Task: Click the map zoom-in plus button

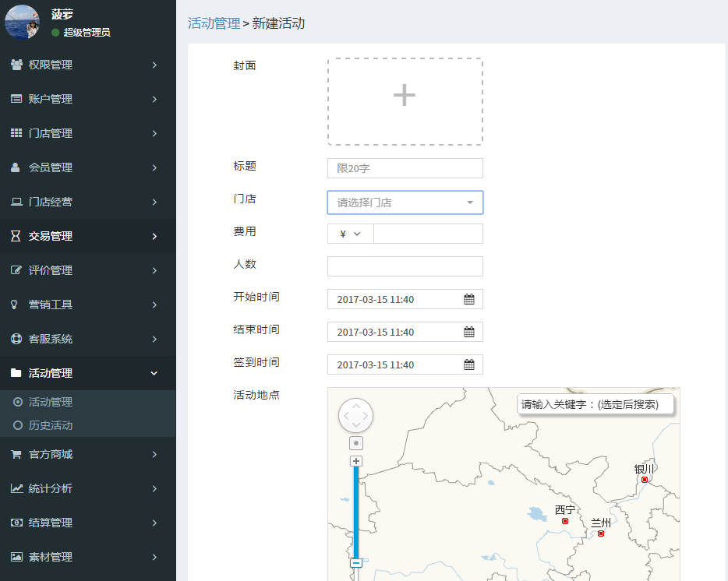Action: (356, 461)
